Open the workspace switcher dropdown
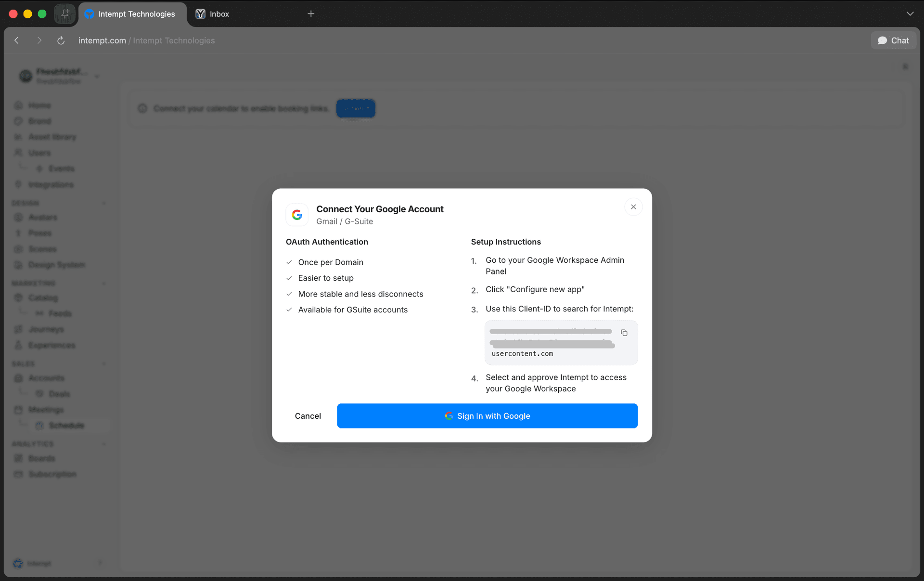The height and width of the screenshot is (581, 924). pos(97,76)
